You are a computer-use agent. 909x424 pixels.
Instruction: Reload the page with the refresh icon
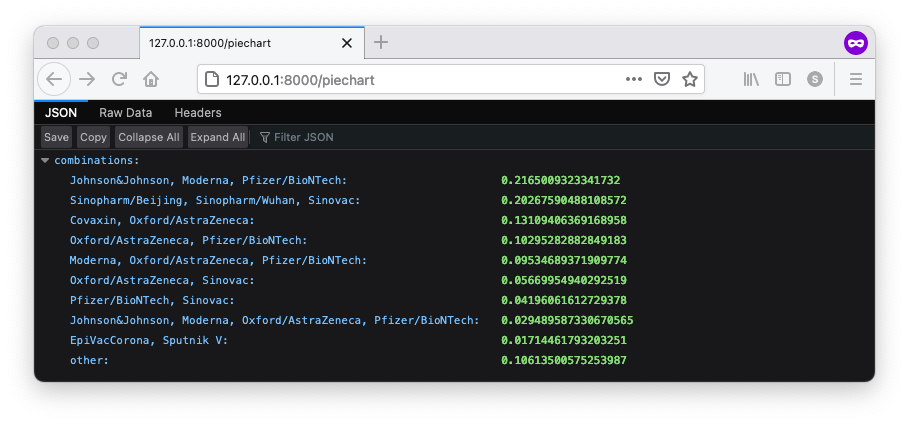(x=119, y=79)
